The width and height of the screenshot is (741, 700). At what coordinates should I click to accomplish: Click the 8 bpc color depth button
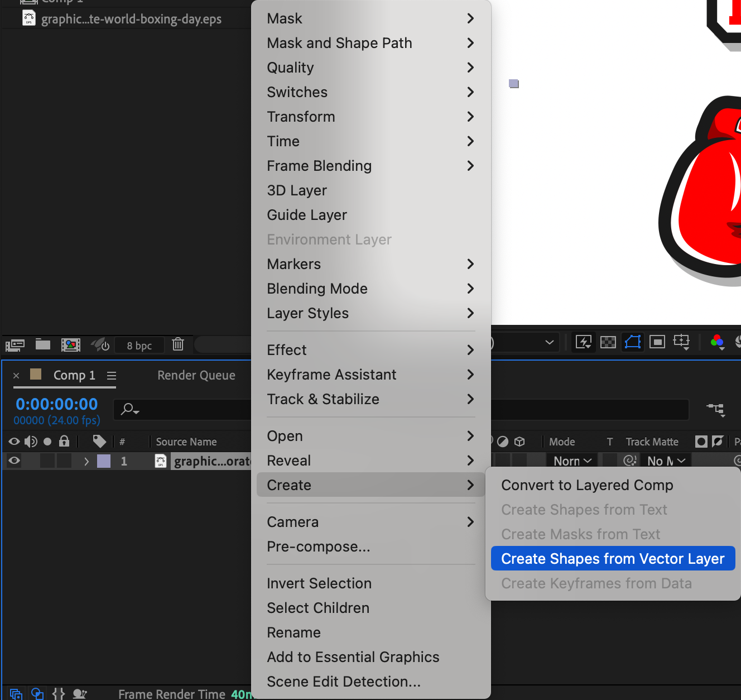pos(139,346)
